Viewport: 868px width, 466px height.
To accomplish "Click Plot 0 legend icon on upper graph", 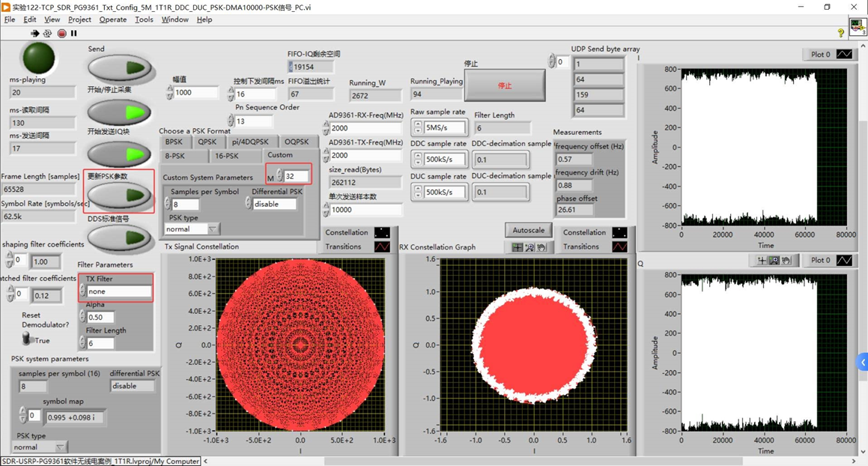I will [x=844, y=54].
